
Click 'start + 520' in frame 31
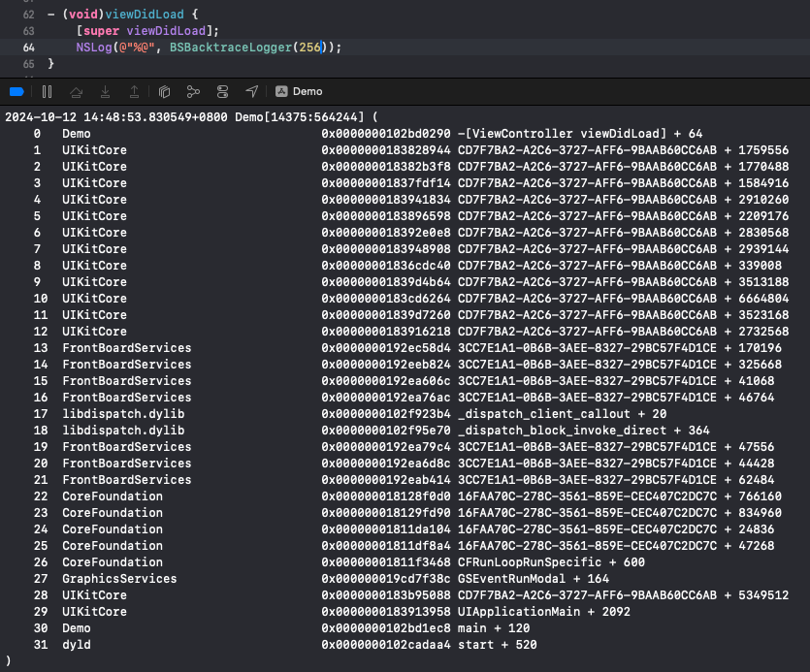tap(498, 645)
